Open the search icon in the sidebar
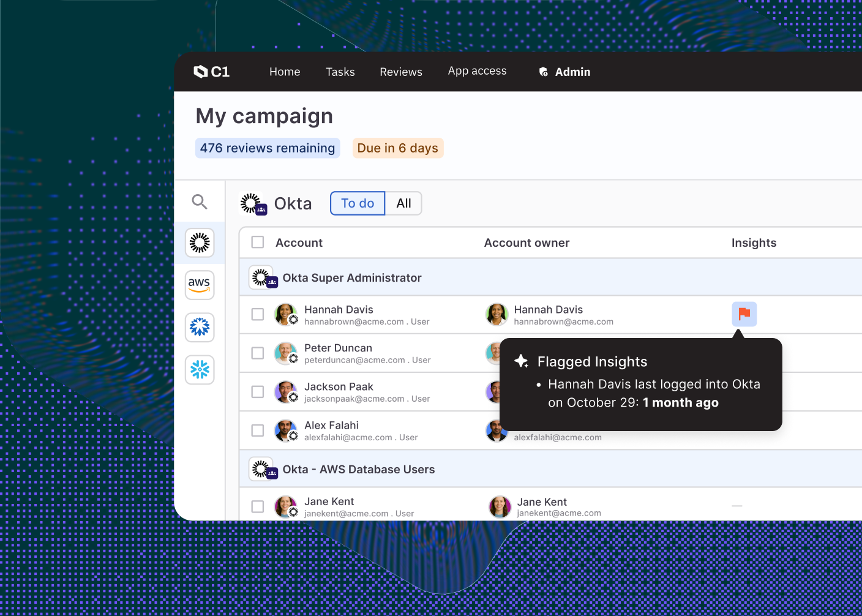This screenshot has height=616, width=862. (x=200, y=201)
